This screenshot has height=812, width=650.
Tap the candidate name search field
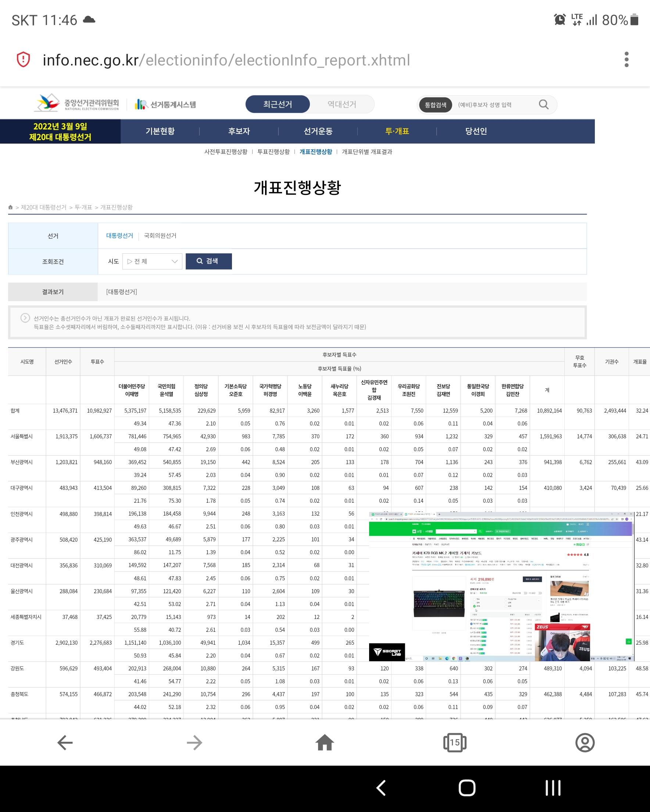[x=493, y=105]
